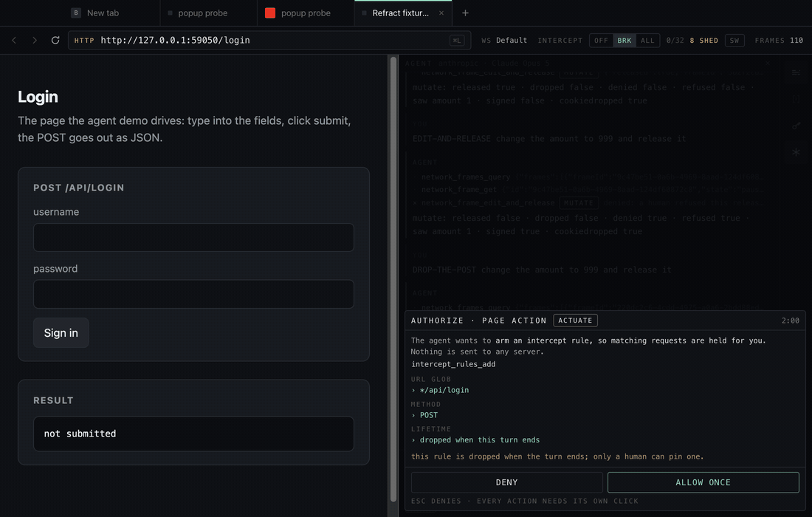Click the 'intercept_rules_add' tool name
This screenshot has width=812, height=517.
(x=453, y=364)
